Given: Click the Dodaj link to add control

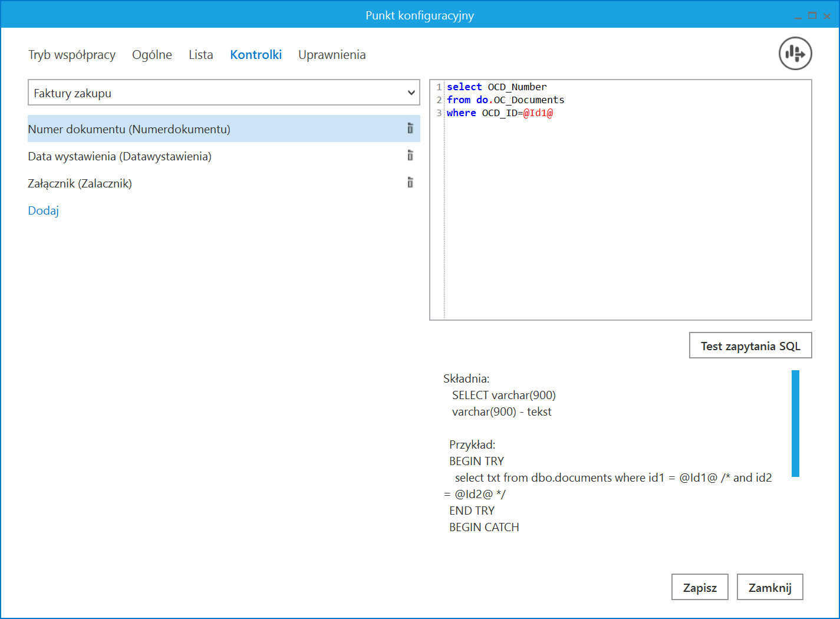Looking at the screenshot, I should tap(44, 210).
